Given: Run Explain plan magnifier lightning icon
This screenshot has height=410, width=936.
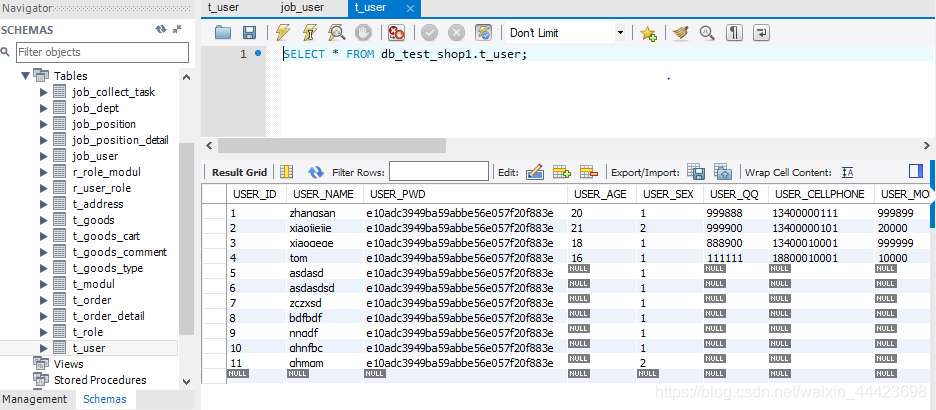Looking at the screenshot, I should pyautogui.click(x=337, y=33).
